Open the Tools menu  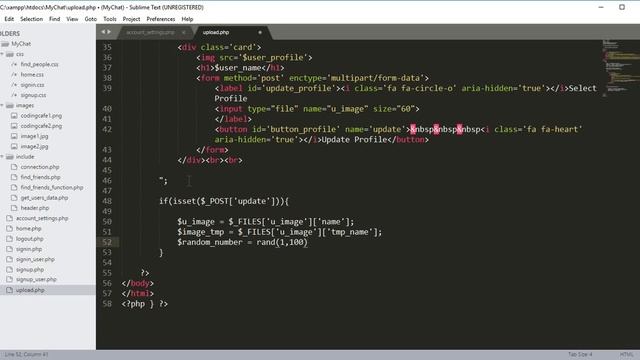tap(110, 19)
